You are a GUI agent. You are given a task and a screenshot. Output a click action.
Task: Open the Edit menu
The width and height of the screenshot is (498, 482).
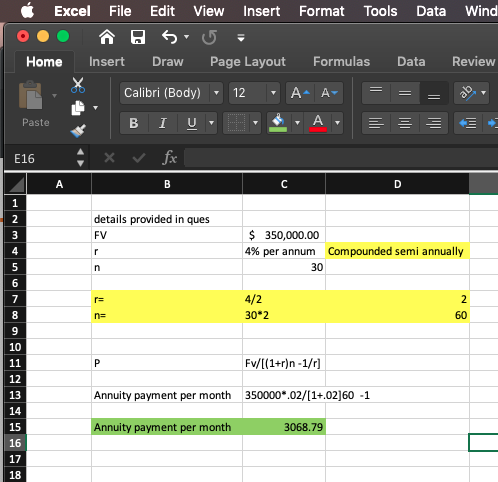tap(162, 11)
